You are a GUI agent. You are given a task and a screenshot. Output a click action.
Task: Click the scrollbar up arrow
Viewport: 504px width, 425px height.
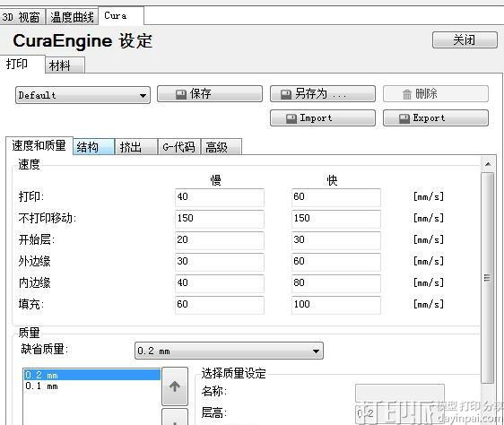(x=488, y=164)
